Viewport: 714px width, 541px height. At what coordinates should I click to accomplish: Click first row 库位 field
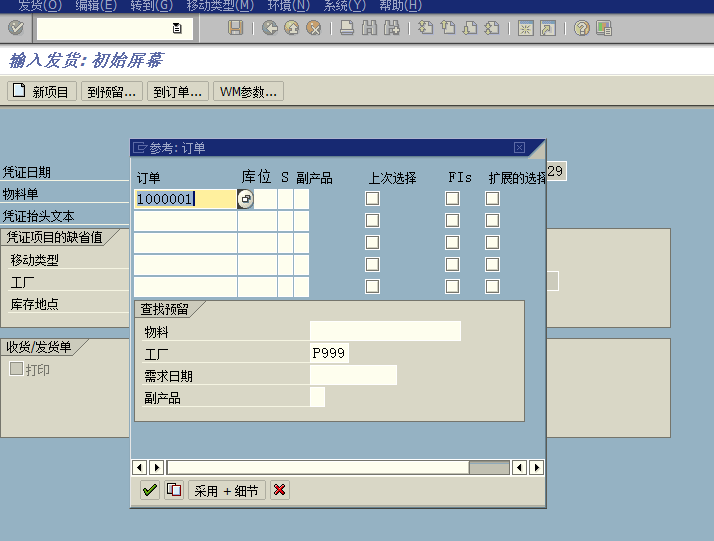(x=265, y=199)
